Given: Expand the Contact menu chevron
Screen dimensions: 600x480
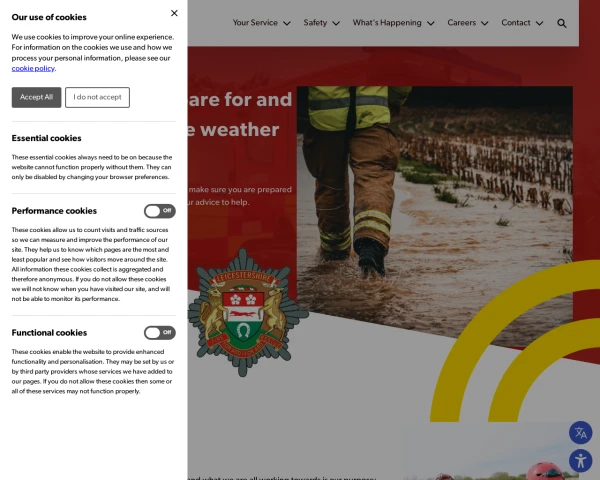Looking at the screenshot, I should tap(540, 23).
